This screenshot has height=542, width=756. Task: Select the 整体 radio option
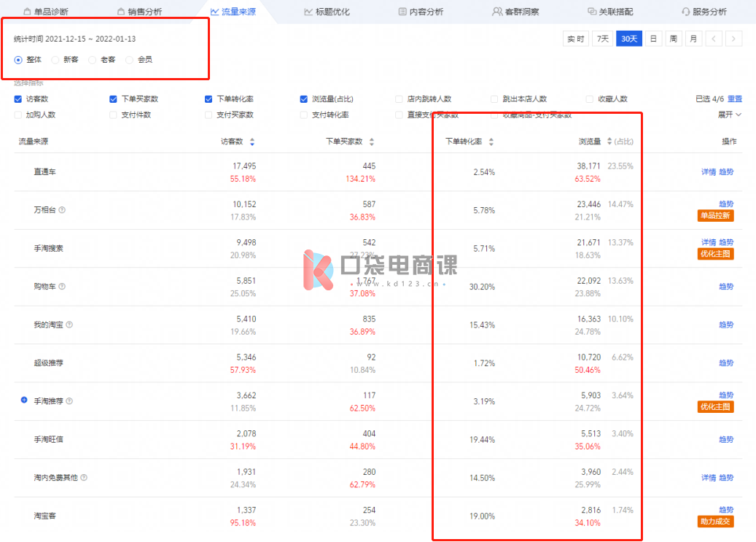[x=18, y=60]
